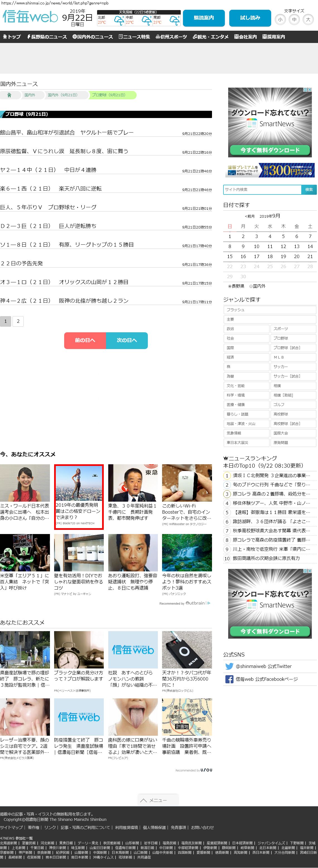This screenshot has height=868, width=318.
Task: Go to previous month with <前月
Action: click(x=250, y=216)
